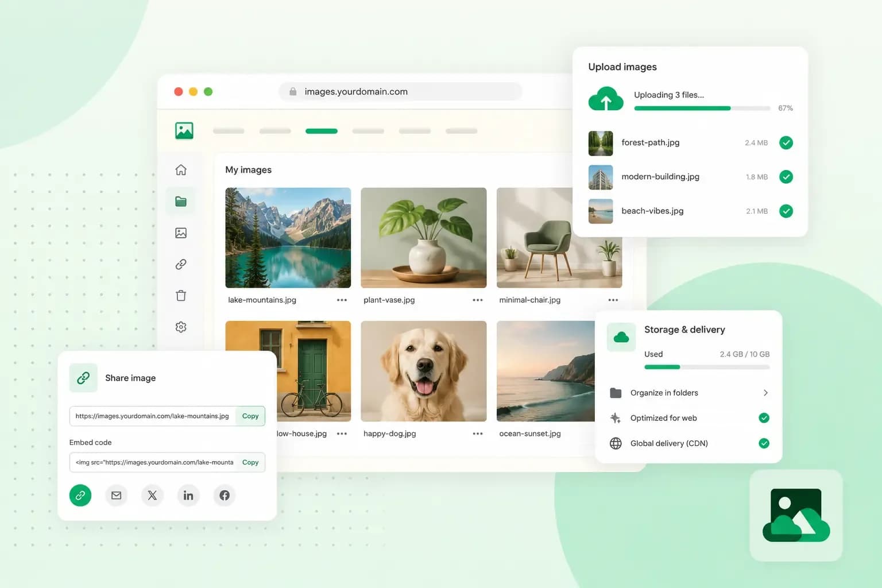Click the folder icon beside Organize in folders

616,393
